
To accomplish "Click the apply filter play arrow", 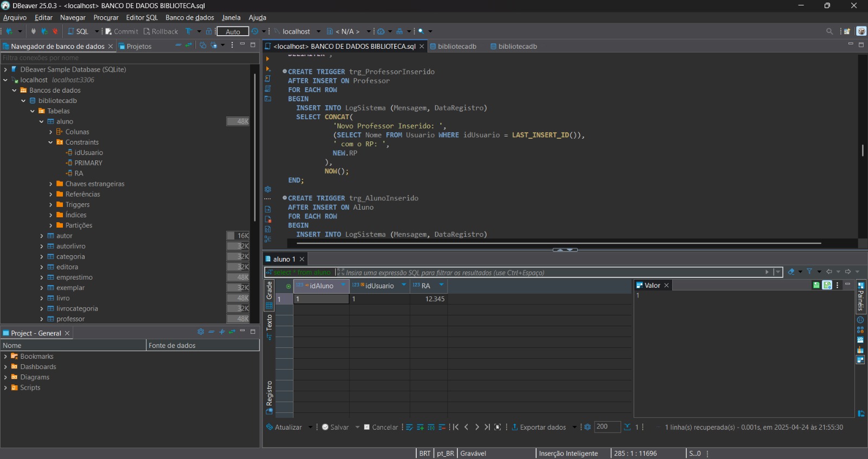I will (767, 272).
